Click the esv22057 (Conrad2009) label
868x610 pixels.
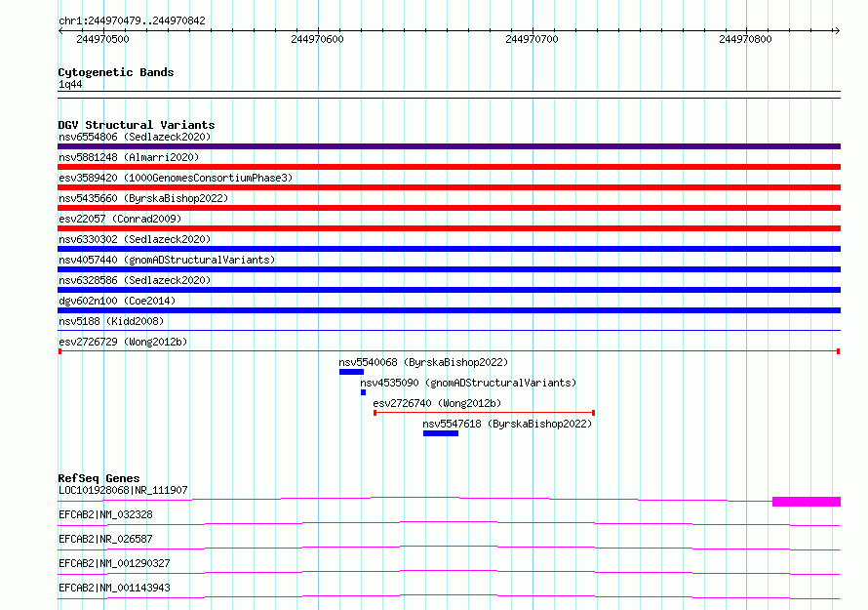tap(120, 219)
